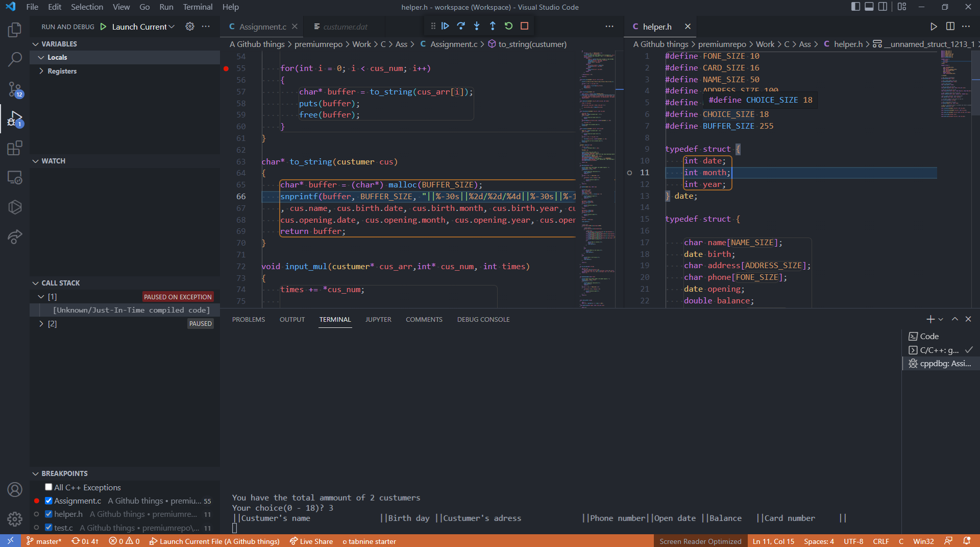Screen dimensions: 980x547
Task: Click Customize Layout icon in title bar
Action: click(902, 7)
